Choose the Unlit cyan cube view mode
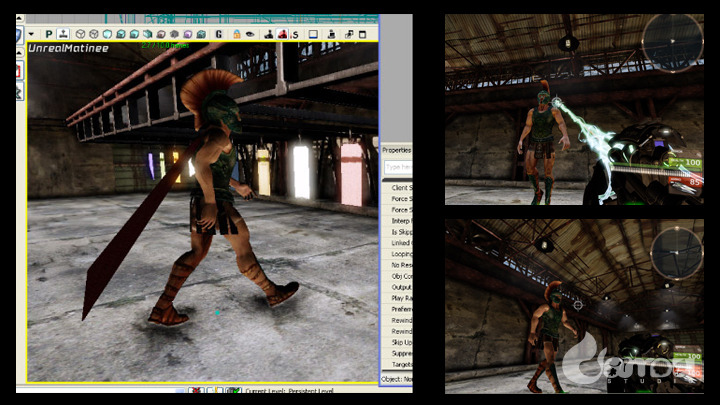This screenshot has width=720, height=405. point(107,34)
